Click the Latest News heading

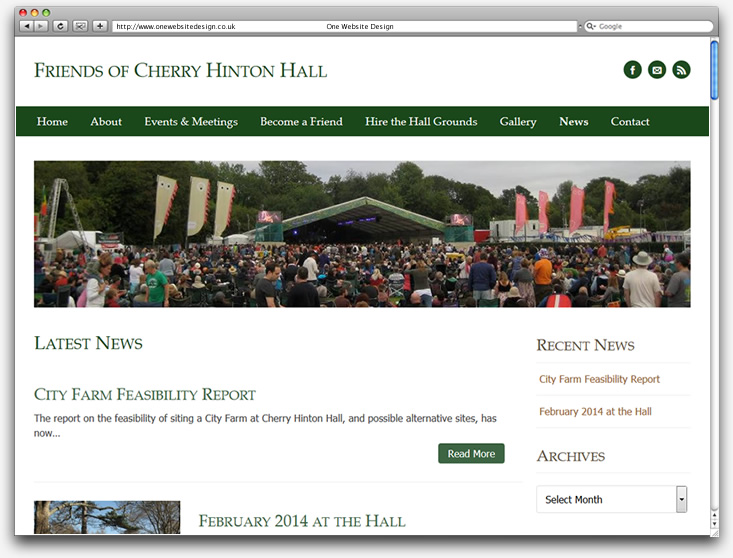[88, 343]
